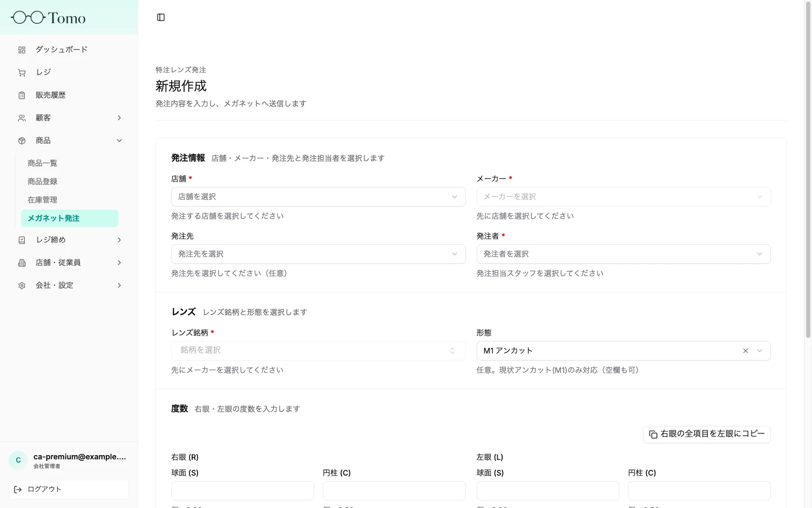The width and height of the screenshot is (812, 508).
Task: Open the 形態 M1 アンカット dropdown arrow
Action: click(760, 351)
